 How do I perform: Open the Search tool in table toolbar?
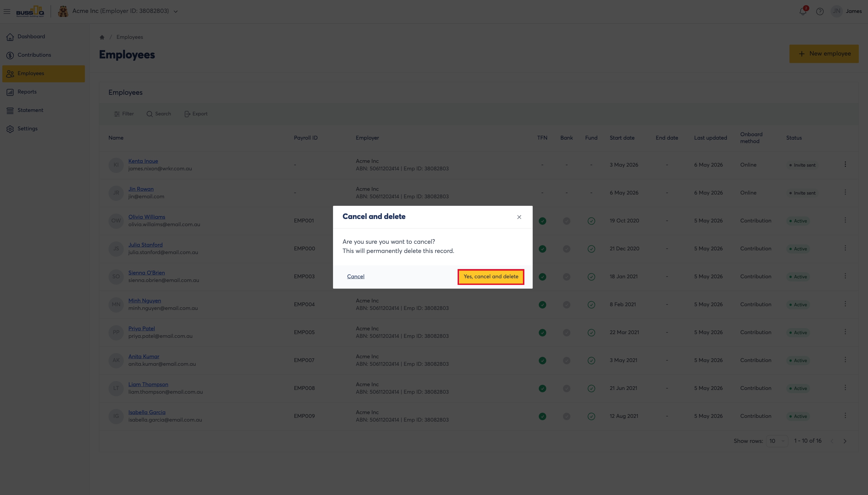(159, 114)
